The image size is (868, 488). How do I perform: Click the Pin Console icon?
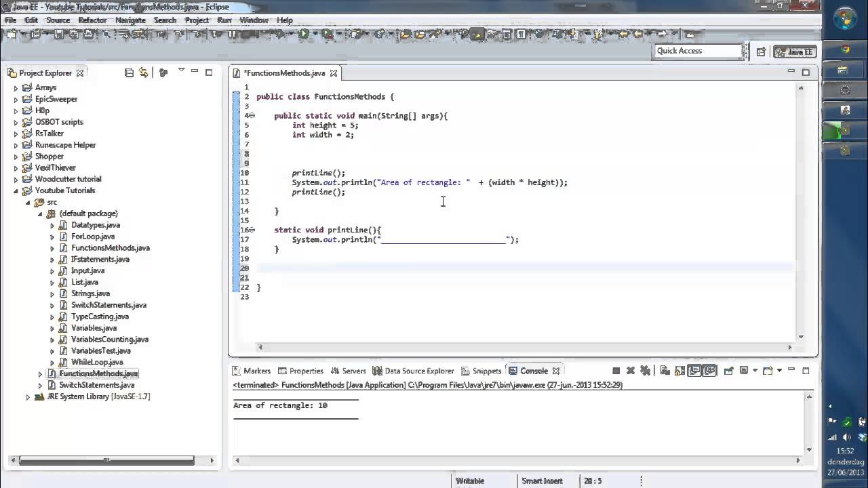point(728,371)
